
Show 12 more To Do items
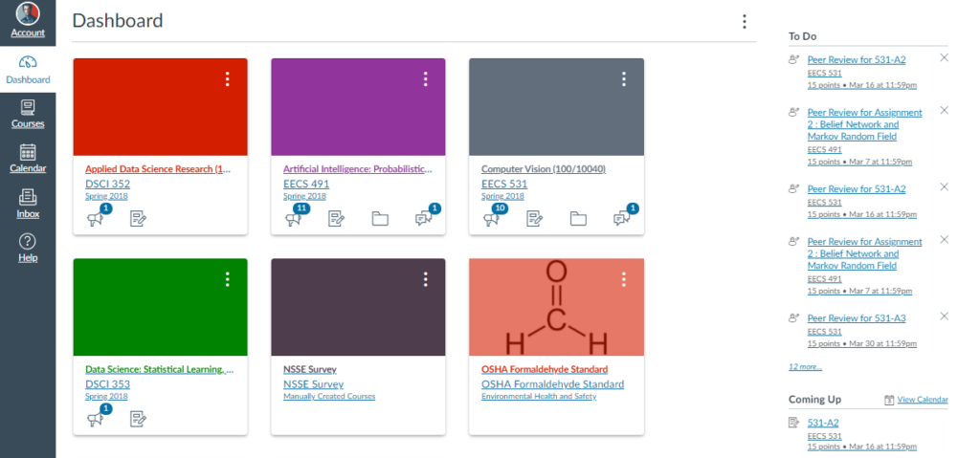click(x=805, y=367)
